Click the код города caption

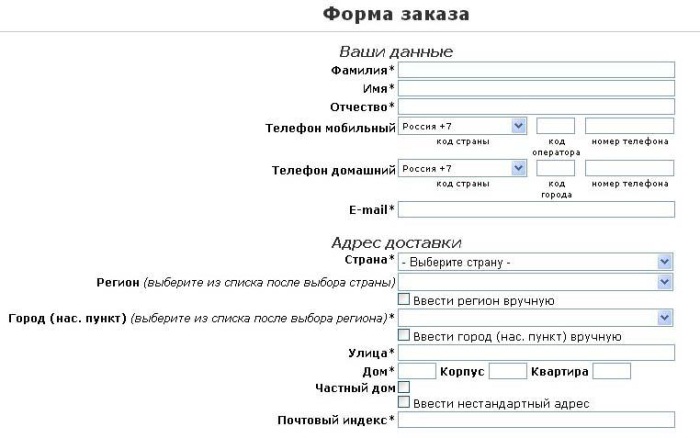coord(556,189)
